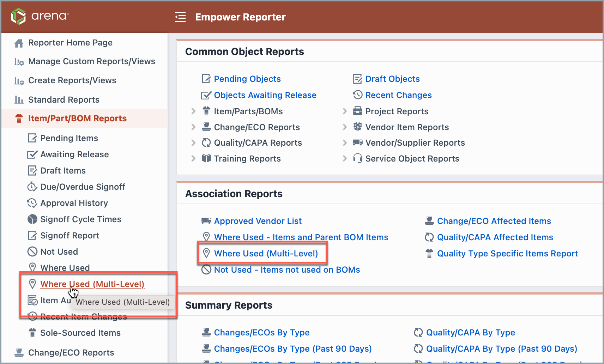The image size is (604, 364).
Task: Click the chart-plus icon for Create Reports/Views
Action: (x=19, y=81)
